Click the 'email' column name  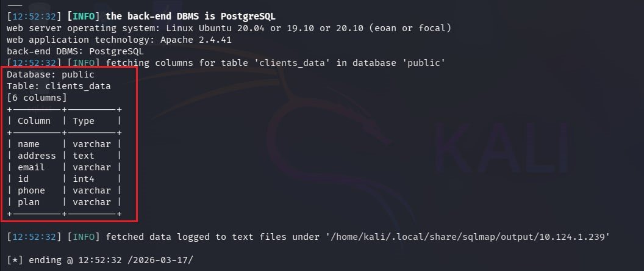pyautogui.click(x=31, y=167)
